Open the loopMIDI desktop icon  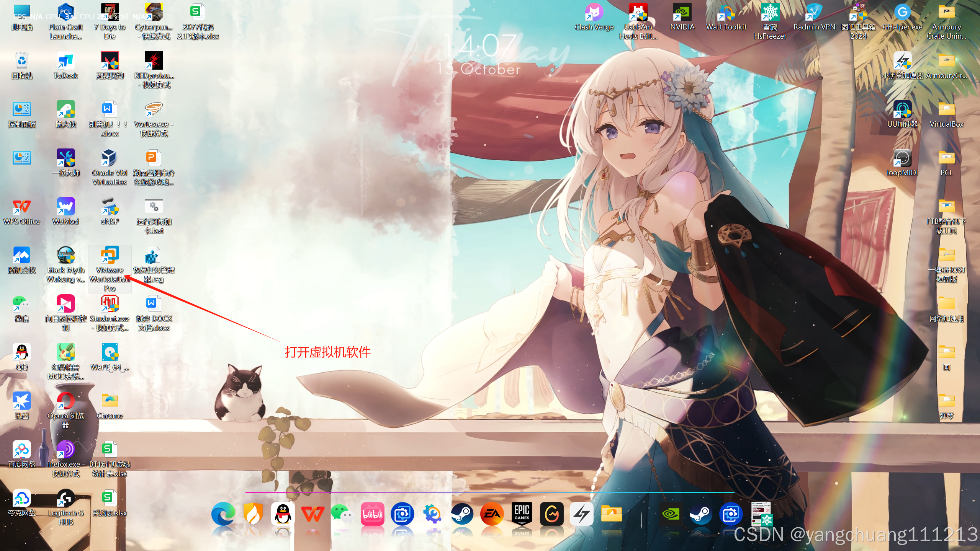[903, 163]
